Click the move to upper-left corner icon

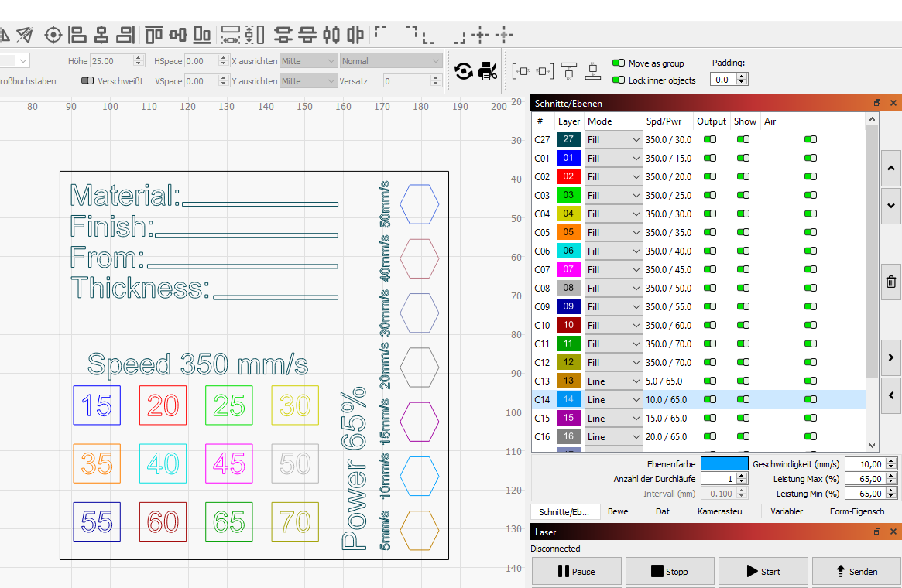(381, 32)
